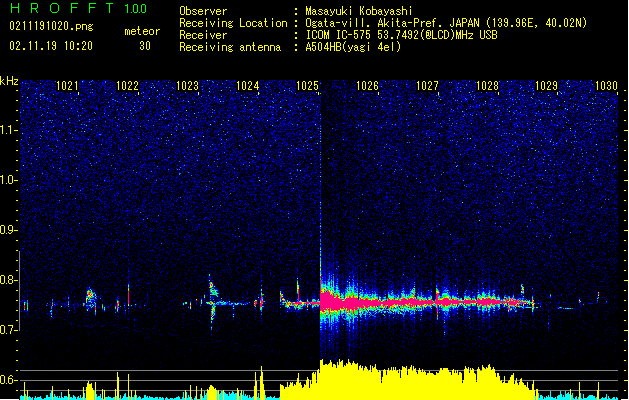The image size is (629, 400).
Task: Click the 1026 time marker
Action: tap(367, 86)
